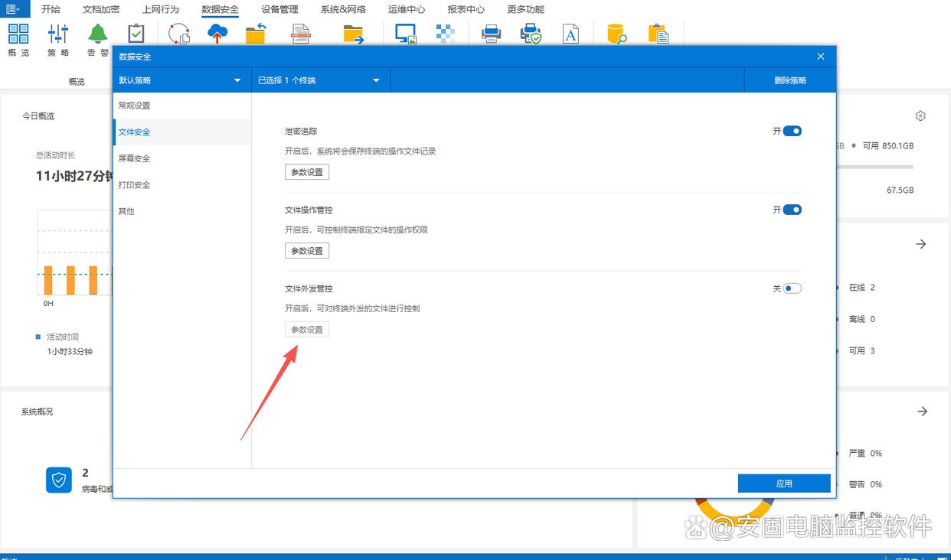Screen dimensions: 951x560
Task: Click the 概览 overview grid icon
Action: click(18, 34)
